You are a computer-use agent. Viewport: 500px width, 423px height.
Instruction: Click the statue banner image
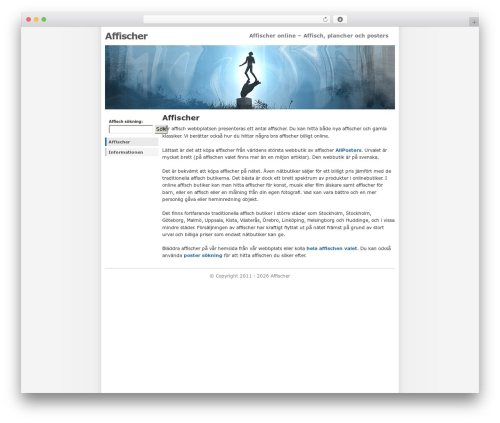click(x=250, y=77)
